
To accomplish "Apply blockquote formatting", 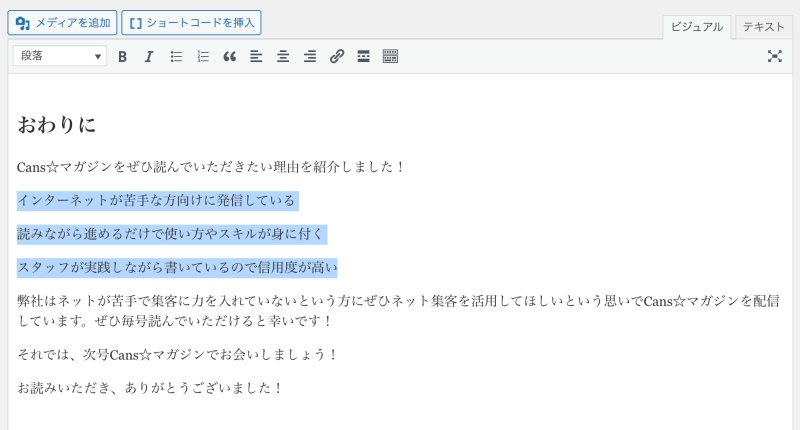I will (x=229, y=57).
